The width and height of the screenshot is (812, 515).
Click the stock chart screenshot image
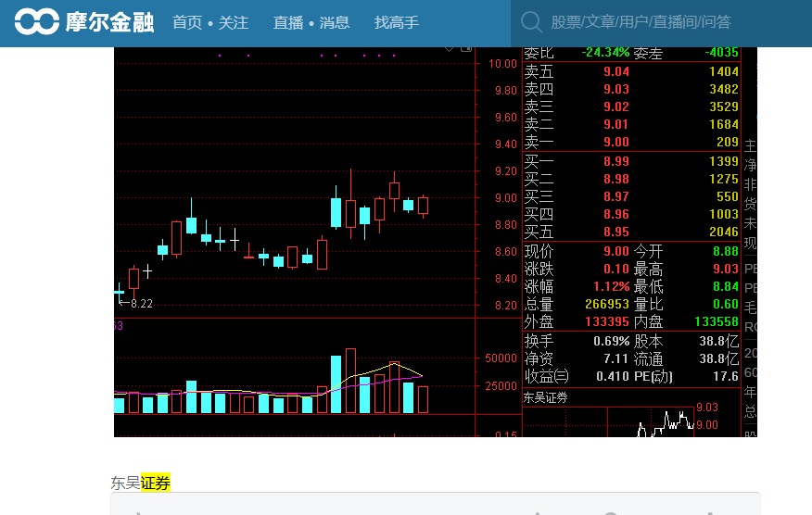pos(436,242)
